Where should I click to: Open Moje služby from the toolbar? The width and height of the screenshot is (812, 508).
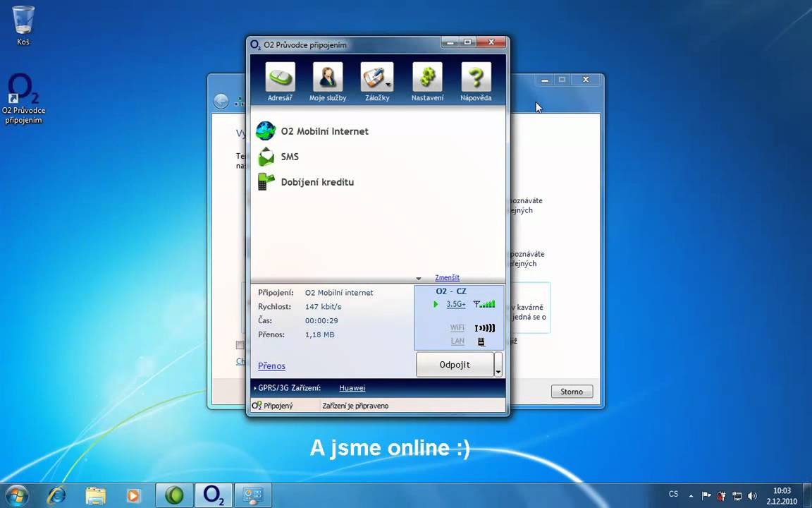(x=328, y=82)
